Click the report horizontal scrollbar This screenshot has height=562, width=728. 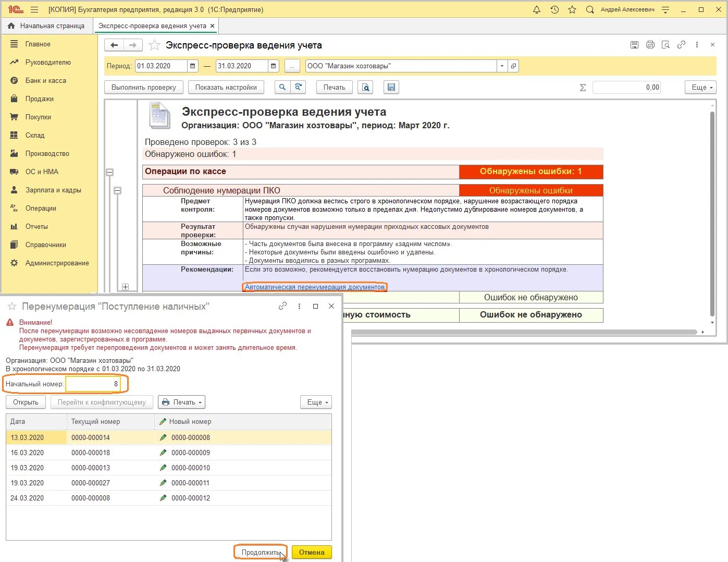[524, 332]
